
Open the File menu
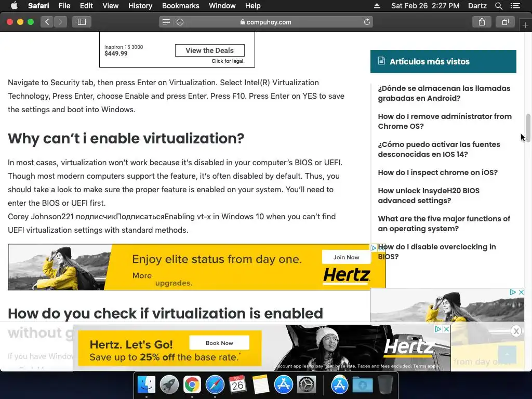[x=64, y=6]
